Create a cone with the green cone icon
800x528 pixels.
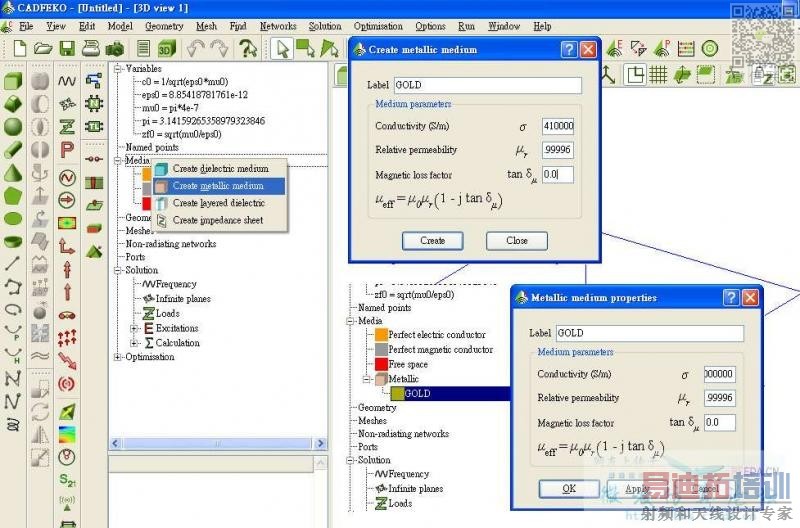13,172
